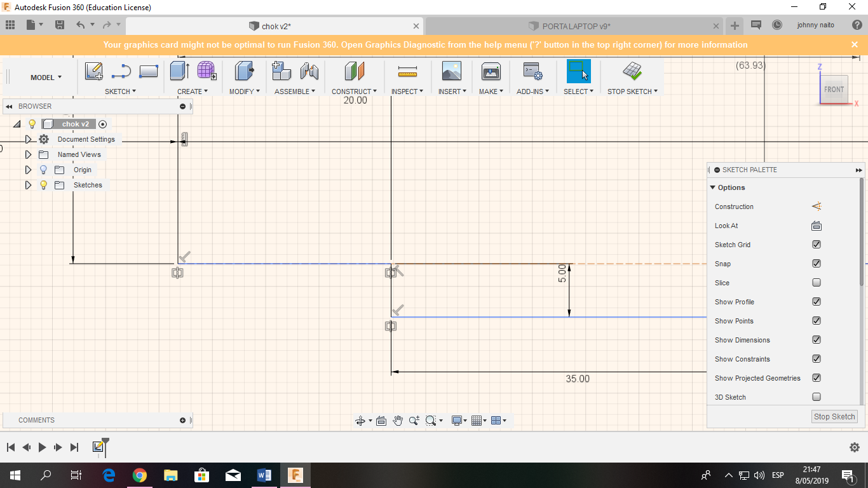This screenshot has width=868, height=488.
Task: Click the Stop Sketch toolbar icon
Action: coord(632,71)
